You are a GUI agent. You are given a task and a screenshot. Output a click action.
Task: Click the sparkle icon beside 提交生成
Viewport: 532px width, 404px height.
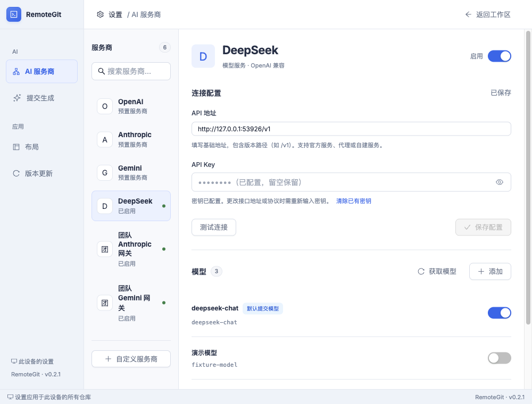17,98
